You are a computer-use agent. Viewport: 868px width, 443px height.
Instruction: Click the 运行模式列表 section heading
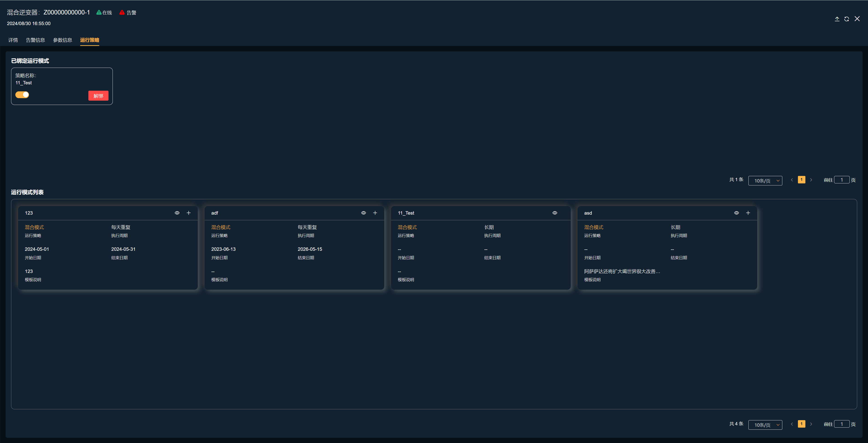(27, 192)
